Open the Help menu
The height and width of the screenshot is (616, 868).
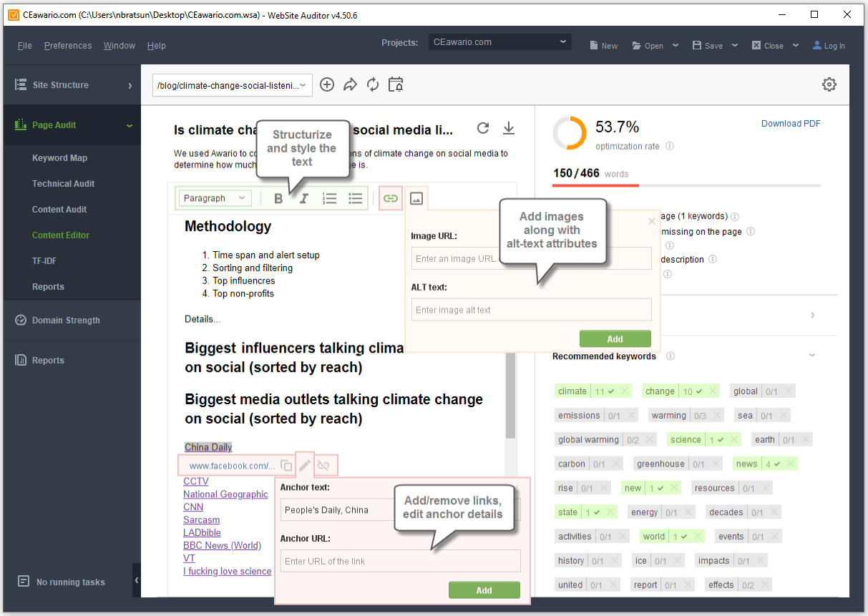(157, 45)
